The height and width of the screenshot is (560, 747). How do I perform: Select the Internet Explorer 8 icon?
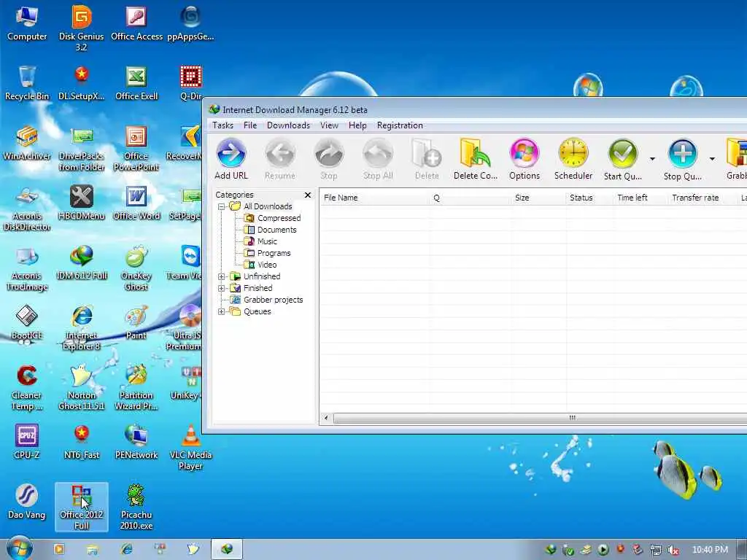(x=82, y=327)
